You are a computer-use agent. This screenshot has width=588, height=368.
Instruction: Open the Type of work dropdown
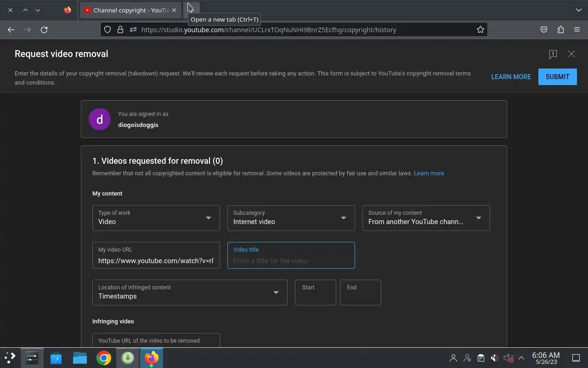156,218
